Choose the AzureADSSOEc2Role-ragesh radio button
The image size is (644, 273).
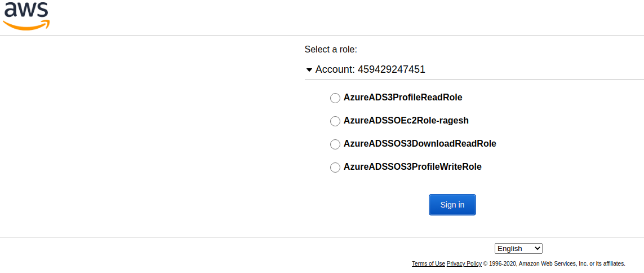[335, 121]
